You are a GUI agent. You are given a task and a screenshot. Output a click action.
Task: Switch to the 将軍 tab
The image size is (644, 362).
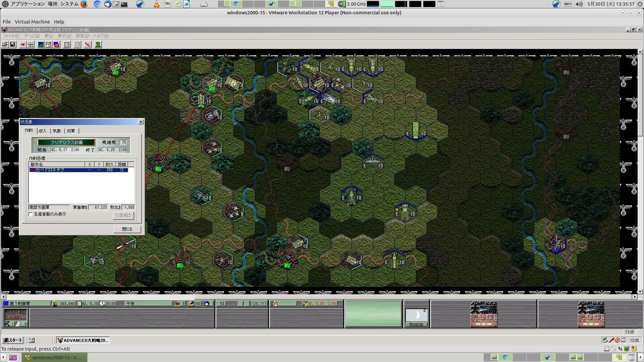point(71,131)
